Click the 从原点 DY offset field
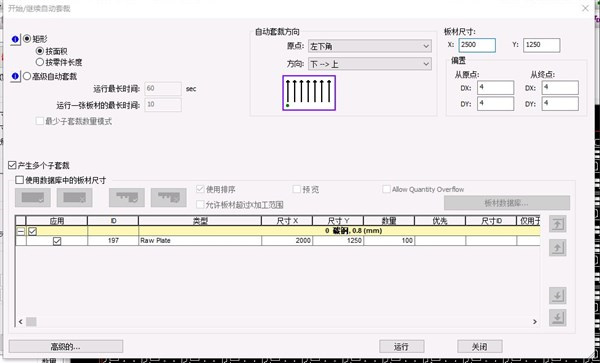Image resolution: width=600 pixels, height=363 pixels. [x=496, y=104]
